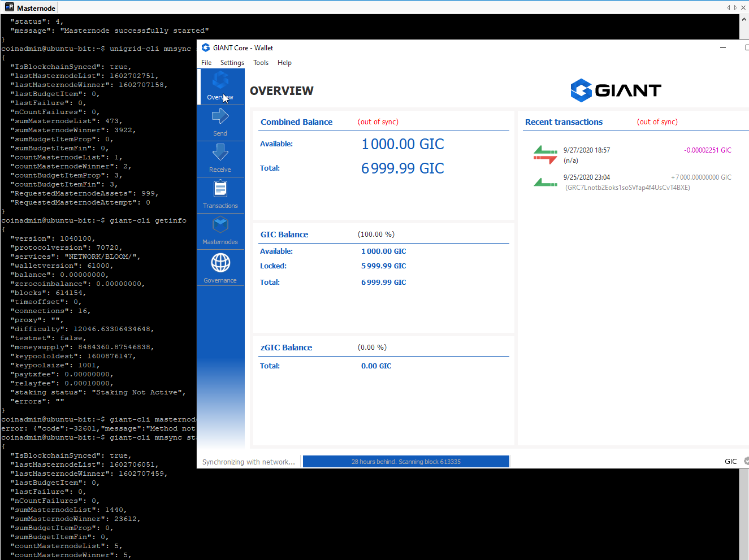Click the out of sync warning beside Combined Balance
This screenshot has width=749, height=560.
(378, 122)
